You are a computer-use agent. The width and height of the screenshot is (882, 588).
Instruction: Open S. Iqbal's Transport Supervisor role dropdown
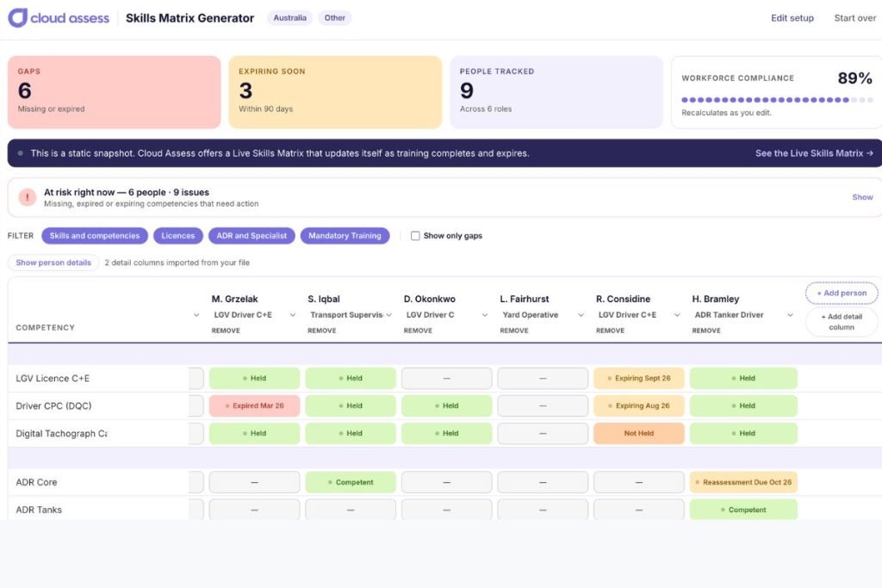(350, 315)
